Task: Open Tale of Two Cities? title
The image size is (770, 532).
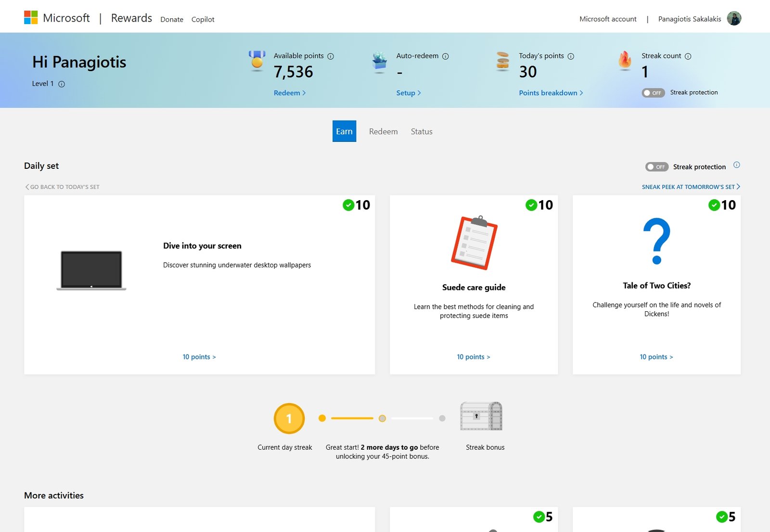Action: (657, 286)
